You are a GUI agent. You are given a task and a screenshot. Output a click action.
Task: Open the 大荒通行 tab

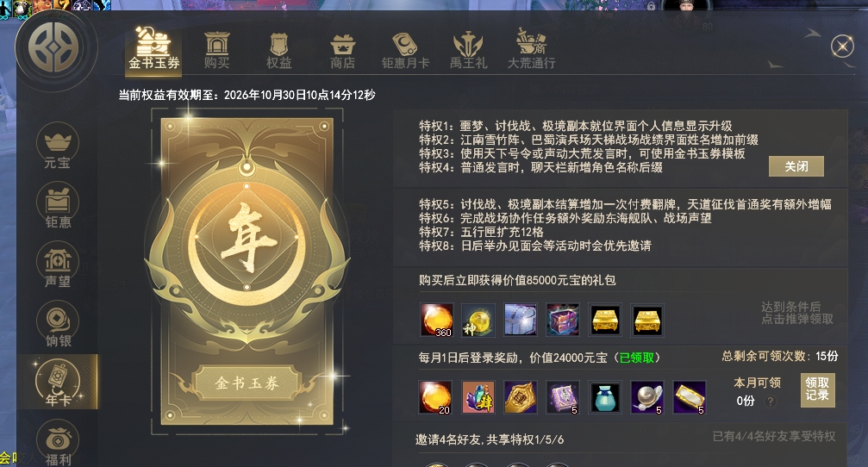pos(532,50)
